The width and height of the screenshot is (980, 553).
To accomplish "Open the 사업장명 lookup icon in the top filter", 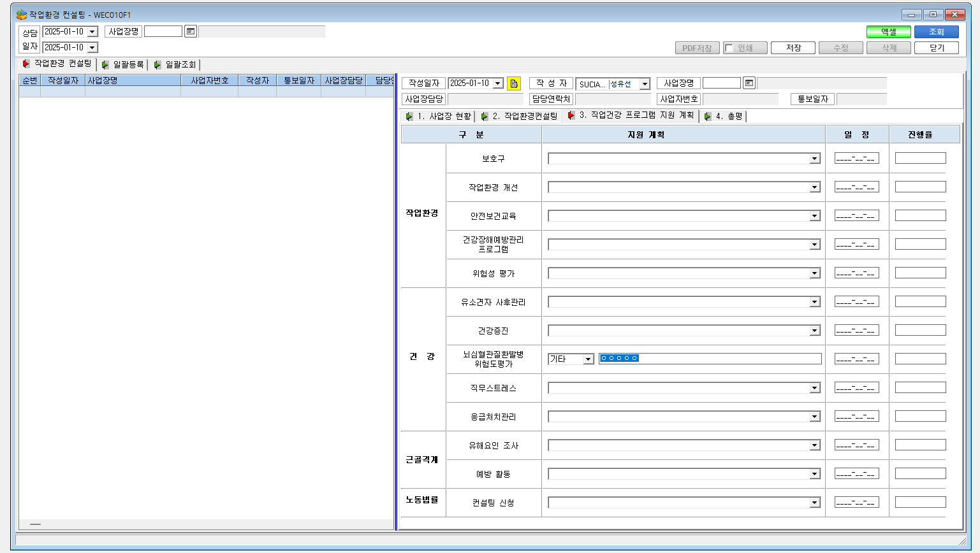I will click(191, 31).
